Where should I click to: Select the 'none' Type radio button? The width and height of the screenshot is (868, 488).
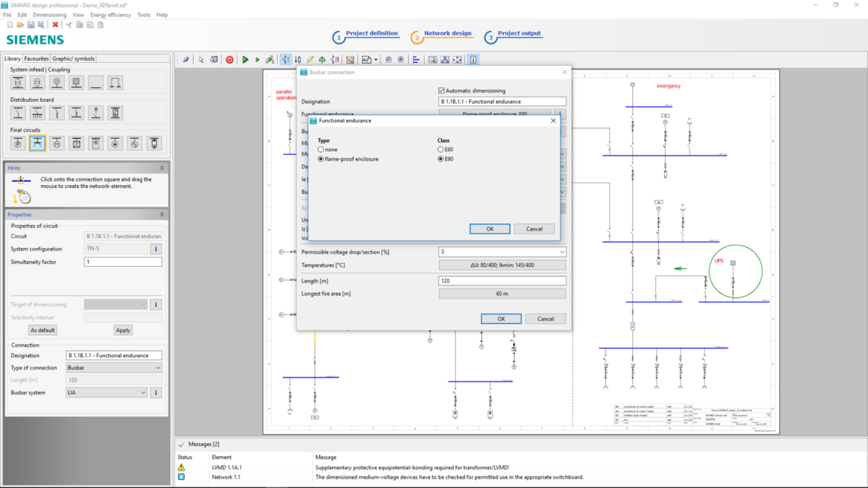321,149
